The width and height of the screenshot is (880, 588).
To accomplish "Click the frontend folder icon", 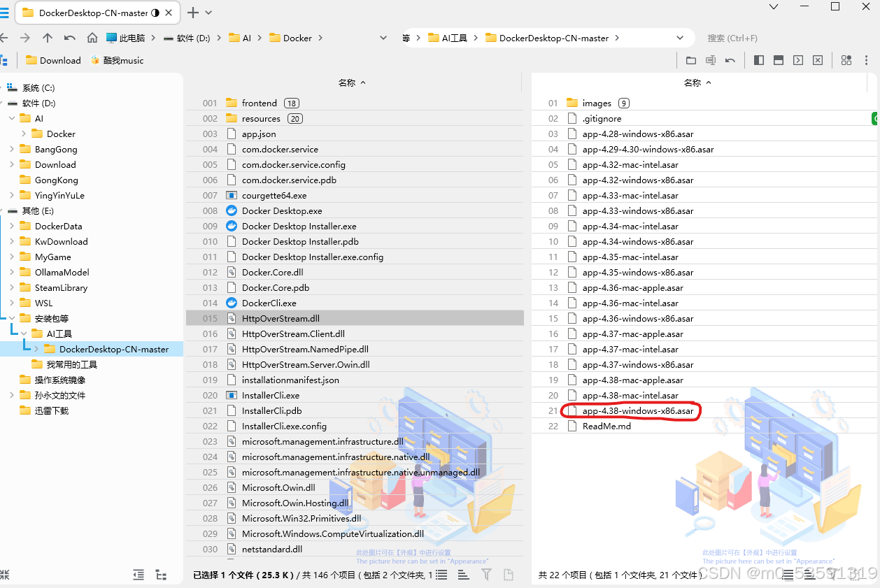I will click(x=232, y=103).
